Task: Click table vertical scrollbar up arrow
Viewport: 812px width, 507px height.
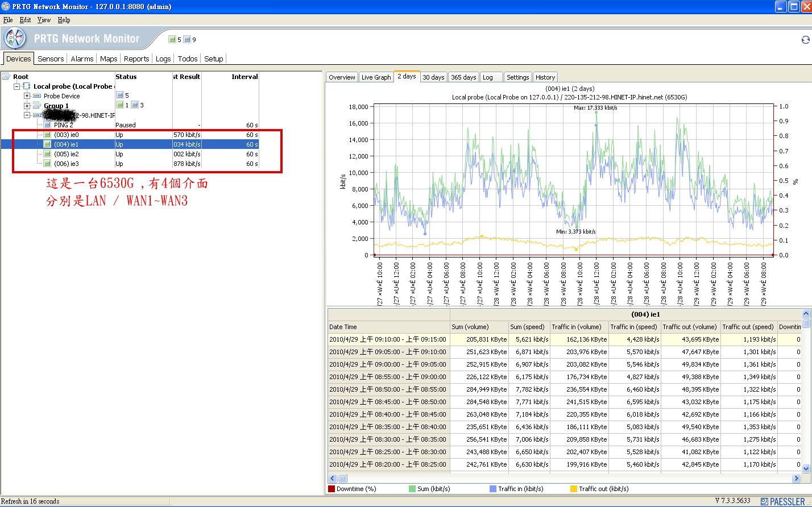Action: [806, 314]
